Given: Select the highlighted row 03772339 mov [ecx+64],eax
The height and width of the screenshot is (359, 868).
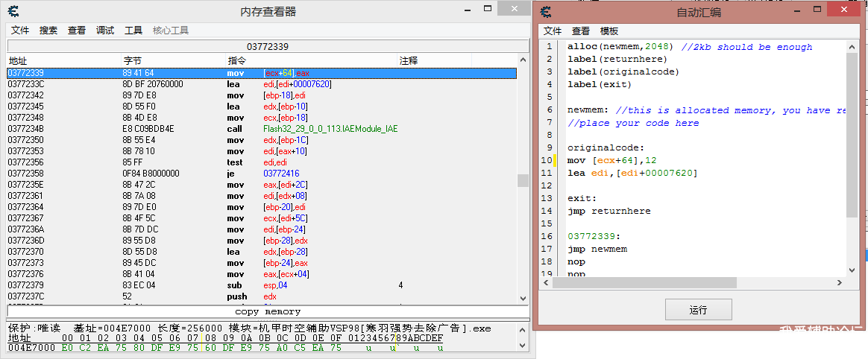Looking at the screenshot, I should (x=262, y=73).
